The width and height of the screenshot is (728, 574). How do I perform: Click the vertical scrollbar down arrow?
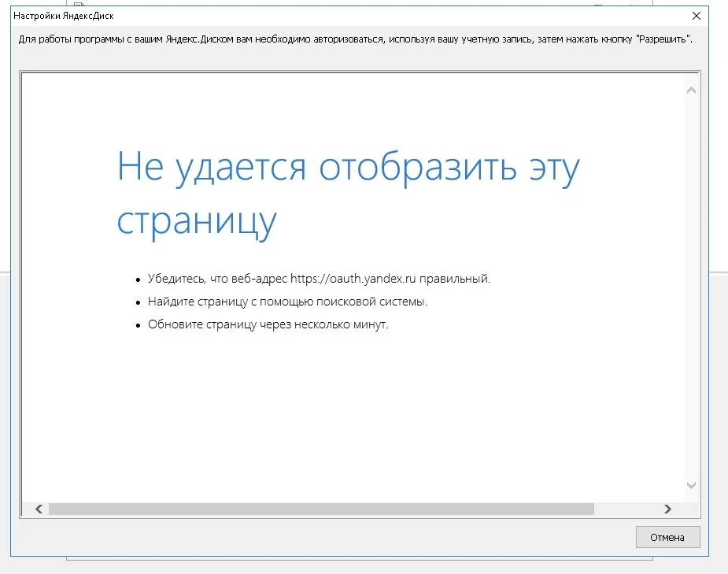[x=691, y=485]
